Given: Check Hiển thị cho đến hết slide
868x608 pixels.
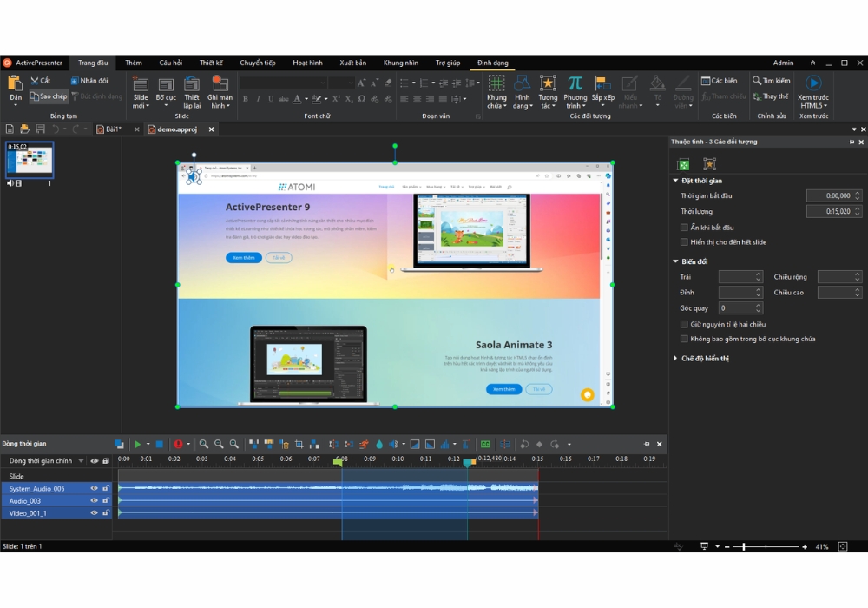Looking at the screenshot, I should tap(684, 242).
